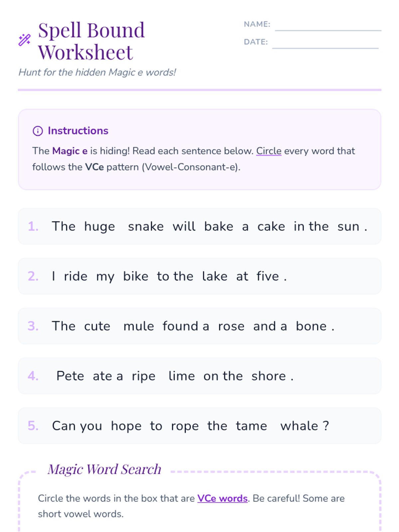Click the word "bone" in sentence 3
The width and height of the screenshot is (399, 532).
pos(311,326)
